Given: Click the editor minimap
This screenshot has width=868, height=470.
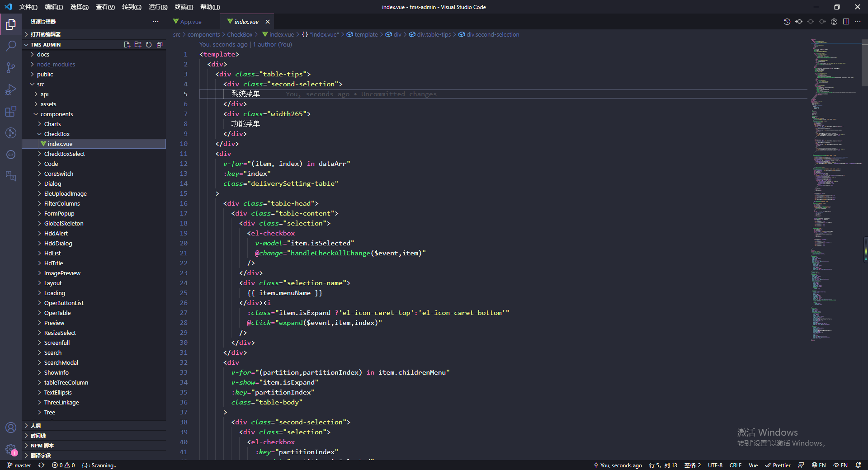Looking at the screenshot, I should coord(836,190).
